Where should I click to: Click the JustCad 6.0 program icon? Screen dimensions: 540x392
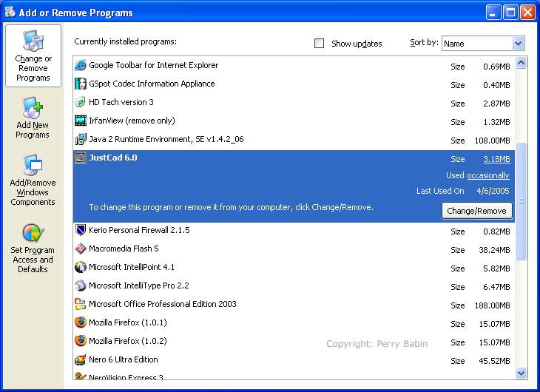coord(80,158)
